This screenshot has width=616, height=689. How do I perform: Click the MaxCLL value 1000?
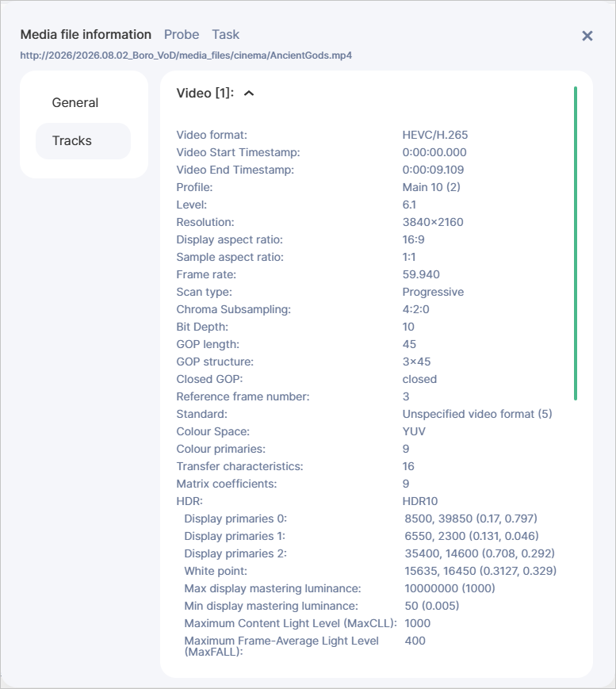[417, 623]
